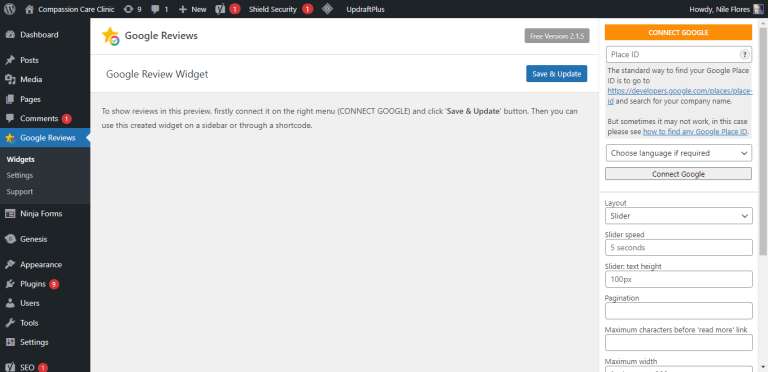Click the Comments badge showing 1
This screenshot has height=372, width=768.
pos(67,119)
